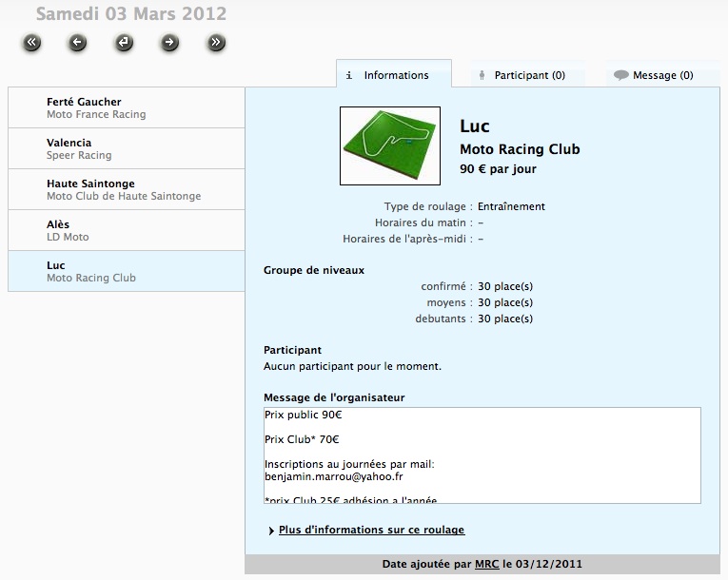Image resolution: width=728 pixels, height=580 pixels.
Task: Click 'Moto Racing Club' title in details
Action: point(520,149)
